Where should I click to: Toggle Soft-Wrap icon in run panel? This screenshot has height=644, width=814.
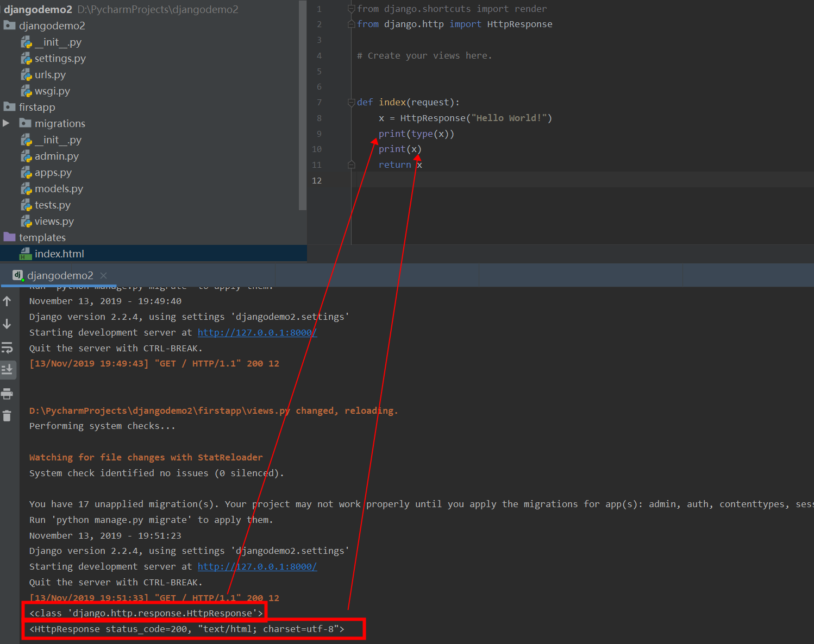(x=7, y=348)
